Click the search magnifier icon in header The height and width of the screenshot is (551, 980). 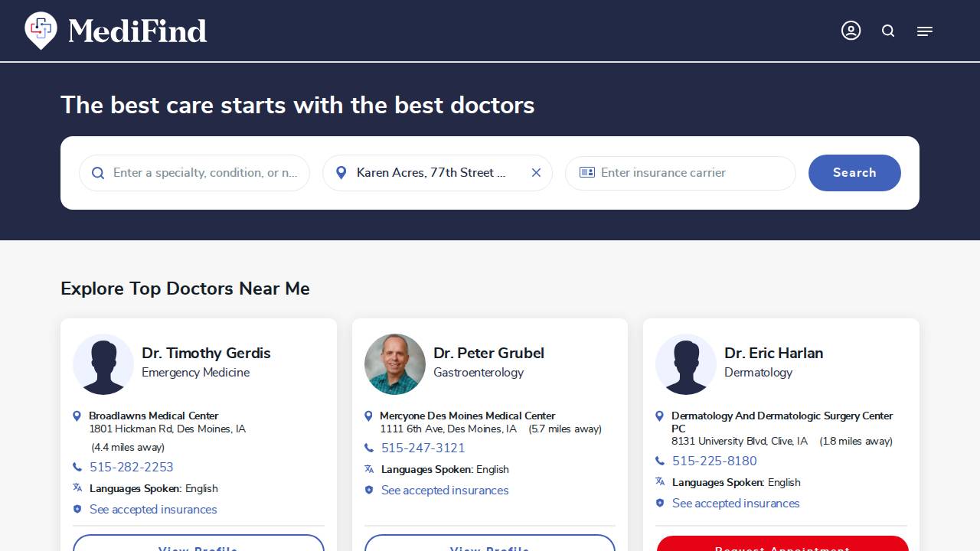pyautogui.click(x=887, y=31)
